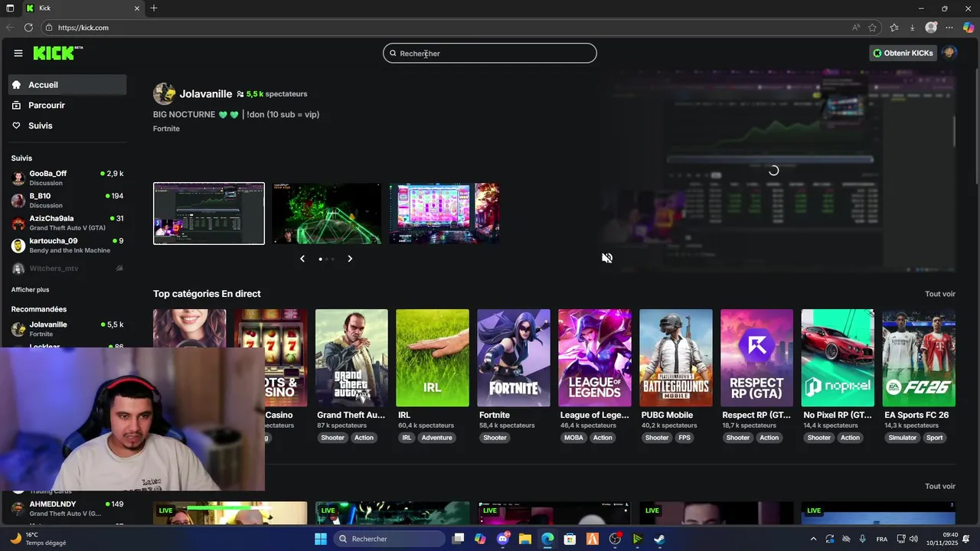
Task: Open Respect RP (GTA) category cover
Action: 757,357
